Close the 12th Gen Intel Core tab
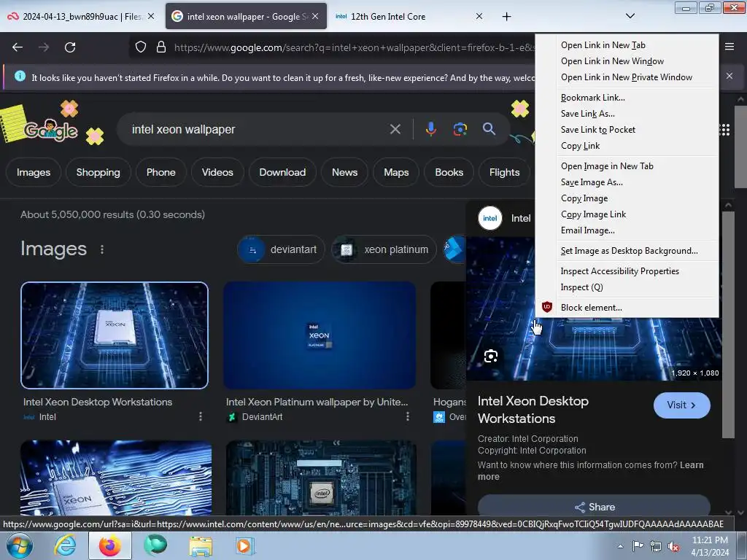The height and width of the screenshot is (560, 747). click(479, 16)
